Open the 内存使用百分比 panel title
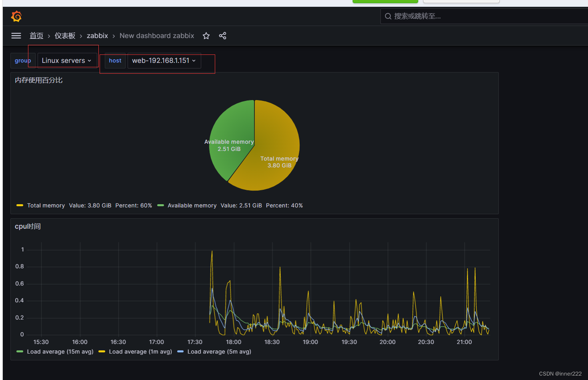This screenshot has width=588, height=380. 39,80
